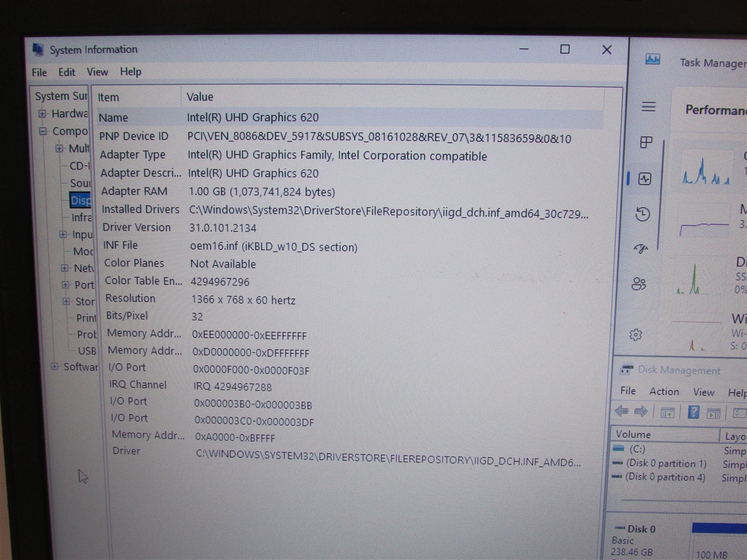The width and height of the screenshot is (747, 560).
Task: Select the Name row with UHD Graphics 620
Action: 350,118
